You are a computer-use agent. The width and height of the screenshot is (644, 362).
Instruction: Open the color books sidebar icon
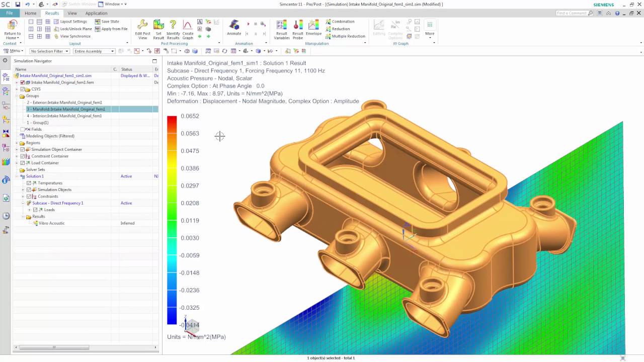click(6, 162)
